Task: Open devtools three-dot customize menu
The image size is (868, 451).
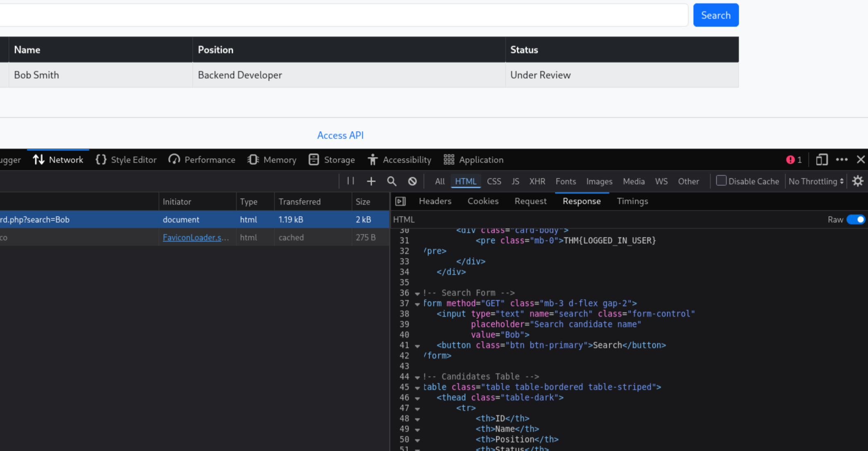Action: tap(842, 160)
